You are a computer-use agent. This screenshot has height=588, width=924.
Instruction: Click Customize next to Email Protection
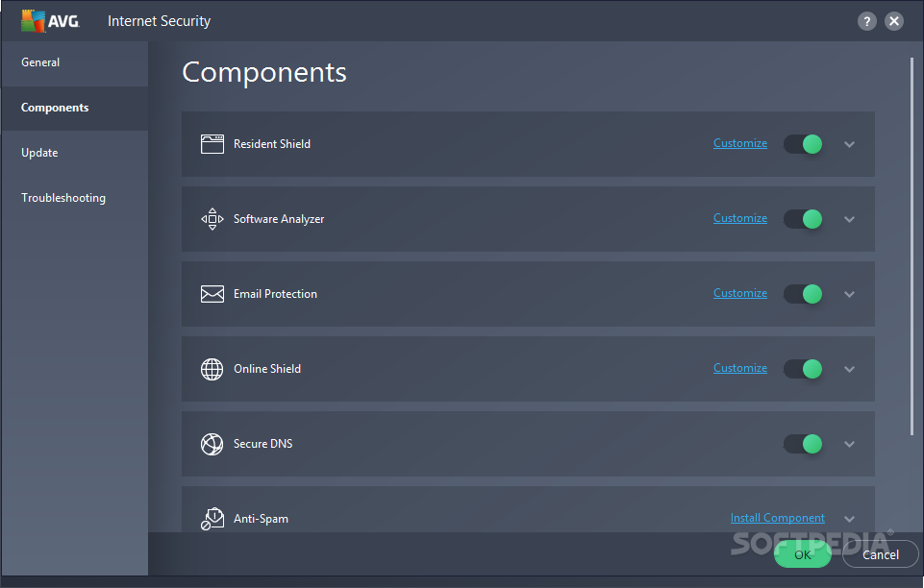[740, 292]
